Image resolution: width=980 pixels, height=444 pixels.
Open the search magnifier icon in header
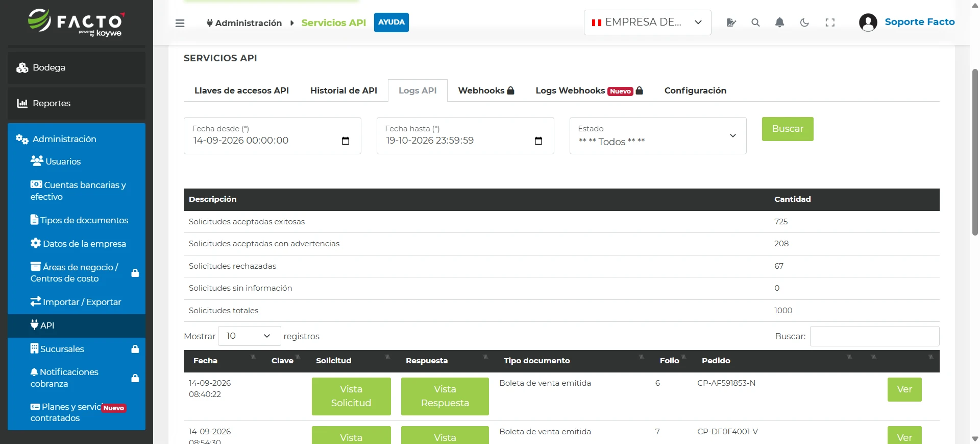(755, 22)
